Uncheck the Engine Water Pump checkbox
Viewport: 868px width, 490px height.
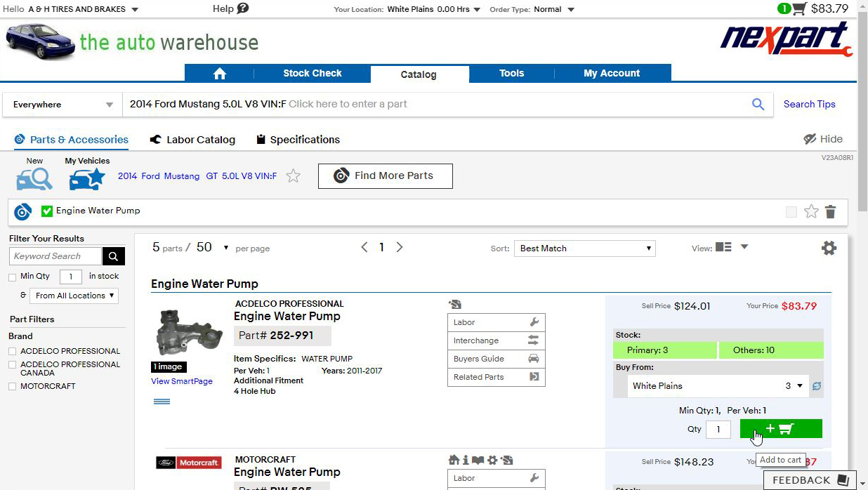[47, 211]
